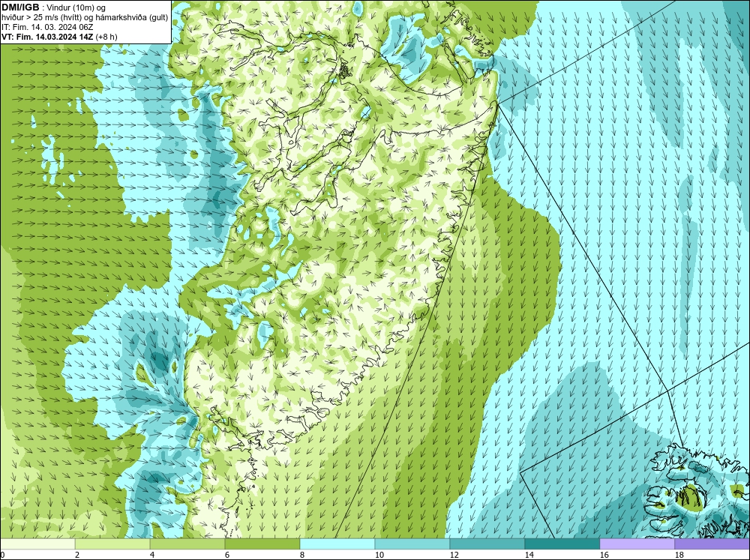Click the 8–10 m/s light cyan legend swatch
Image resolution: width=750 pixels, height=560 pixels.
tap(337, 544)
